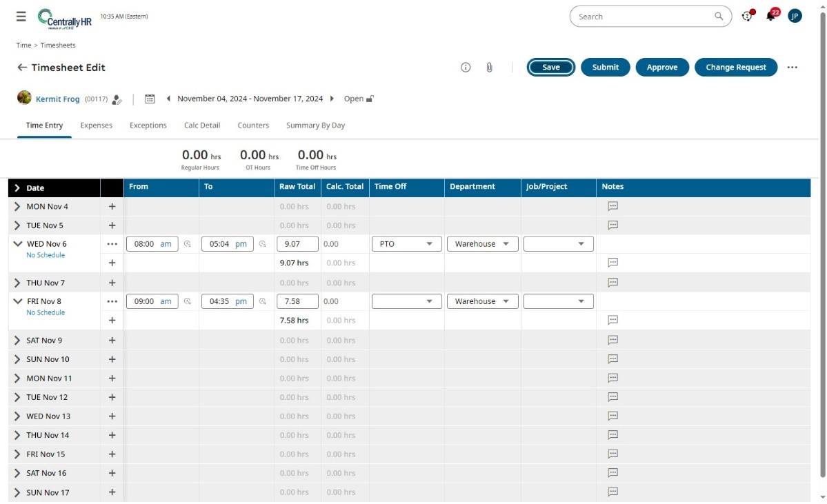The height and width of the screenshot is (504, 827).
Task: Add a time entry for TUE Nov 5
Action: (x=112, y=225)
